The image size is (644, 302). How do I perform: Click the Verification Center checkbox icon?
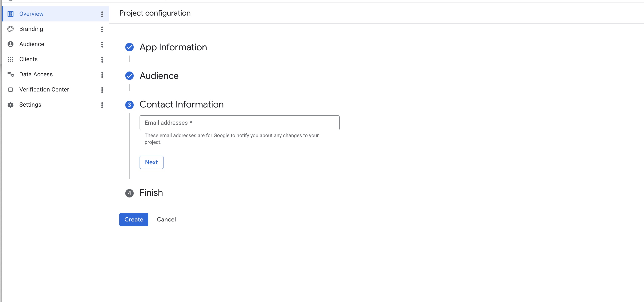(x=11, y=90)
